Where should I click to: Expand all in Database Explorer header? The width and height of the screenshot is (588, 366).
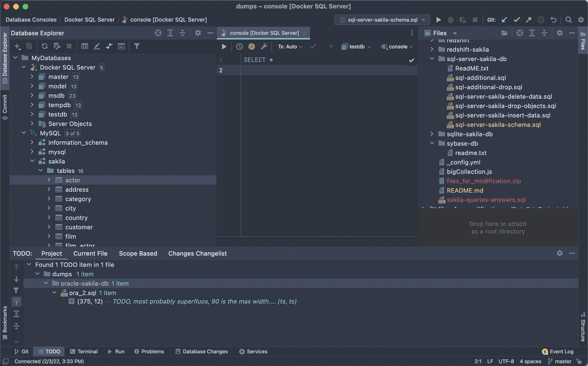[170, 33]
